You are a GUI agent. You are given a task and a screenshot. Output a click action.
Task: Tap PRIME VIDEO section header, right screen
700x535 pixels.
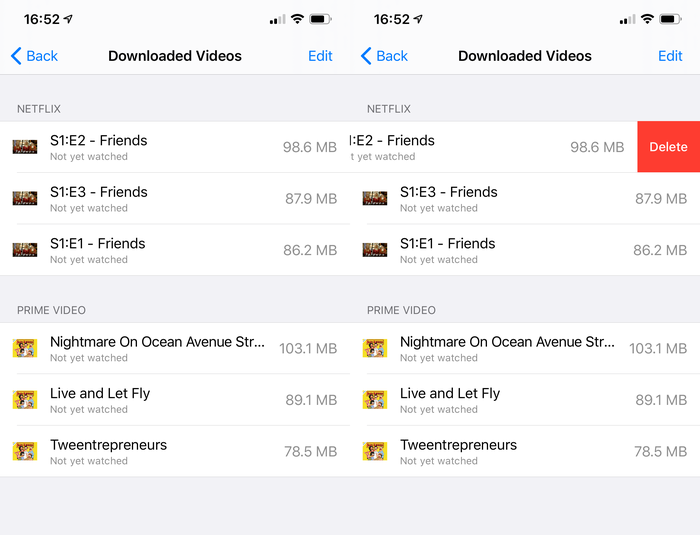coord(401,310)
